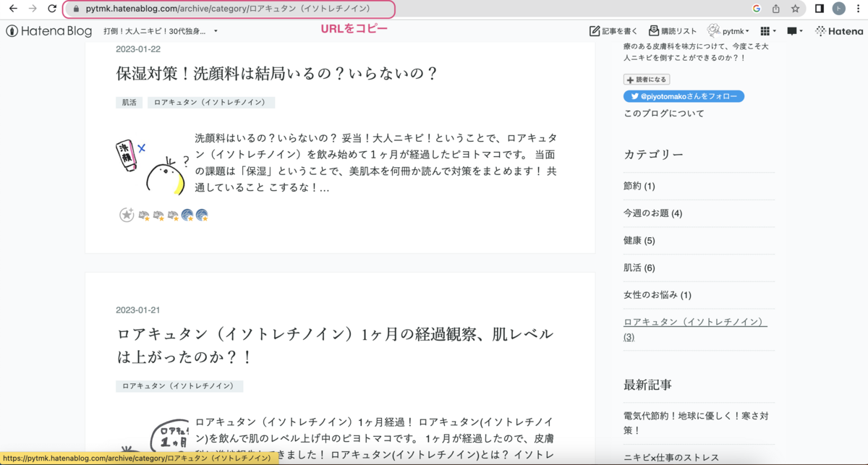Click the browser forward arrow
868x465 pixels.
(x=32, y=9)
